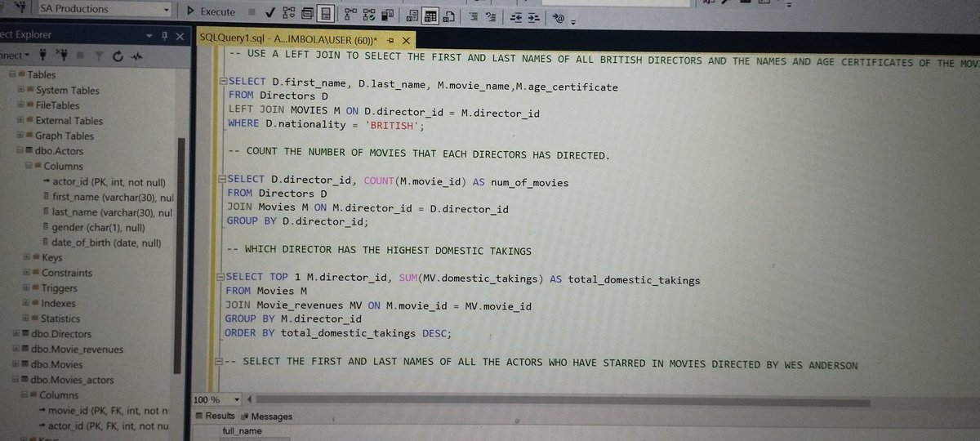Image resolution: width=980 pixels, height=441 pixels.
Task: Select the gender (char(1), null) column
Action: point(93,227)
